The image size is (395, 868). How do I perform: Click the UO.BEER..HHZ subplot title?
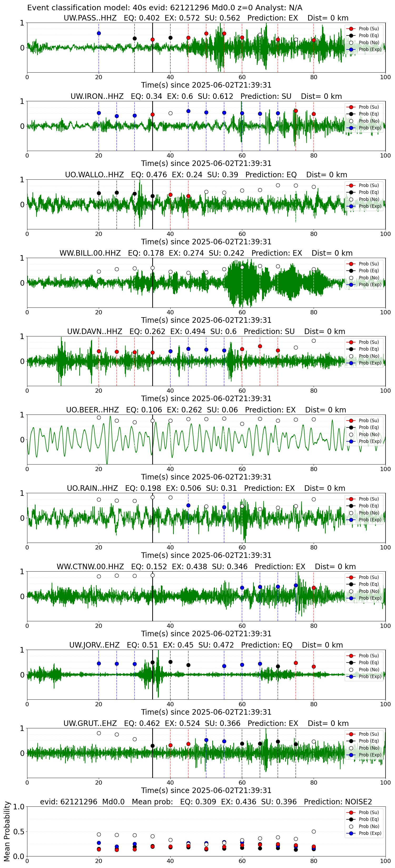(x=206, y=410)
